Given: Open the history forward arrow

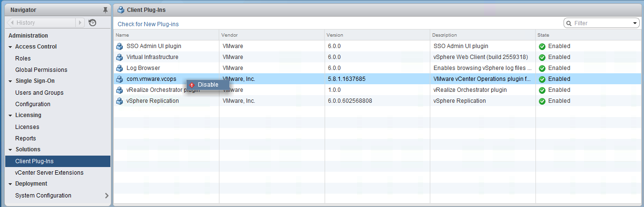Looking at the screenshot, I should click(x=80, y=22).
